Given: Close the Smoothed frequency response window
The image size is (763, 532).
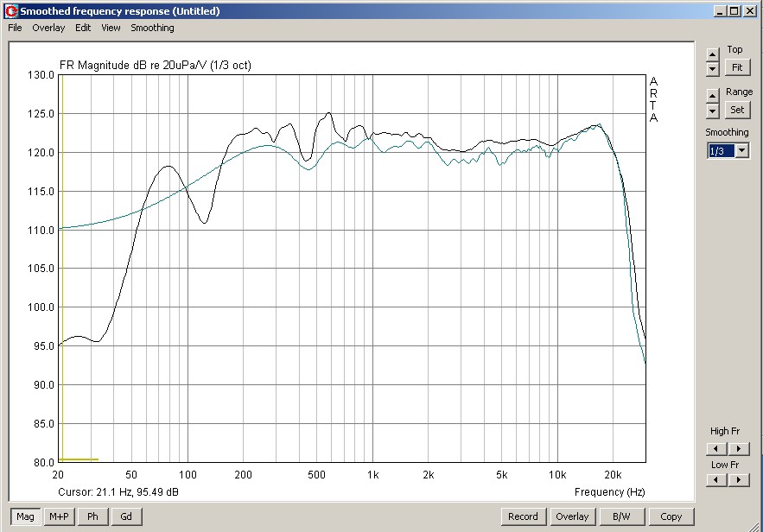Looking at the screenshot, I should point(750,10).
